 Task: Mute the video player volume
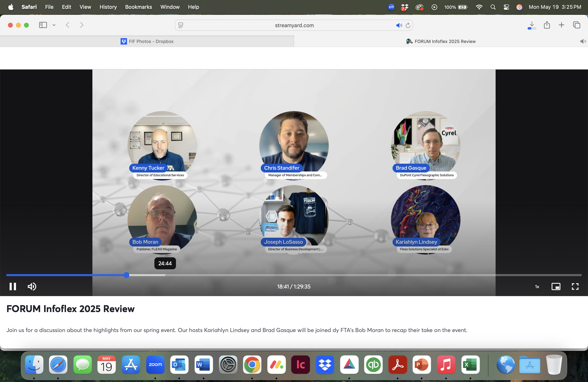[x=32, y=286]
